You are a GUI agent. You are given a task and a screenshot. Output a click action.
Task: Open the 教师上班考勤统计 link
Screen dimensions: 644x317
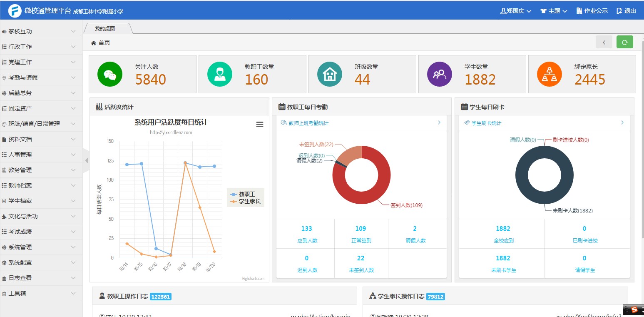click(308, 123)
